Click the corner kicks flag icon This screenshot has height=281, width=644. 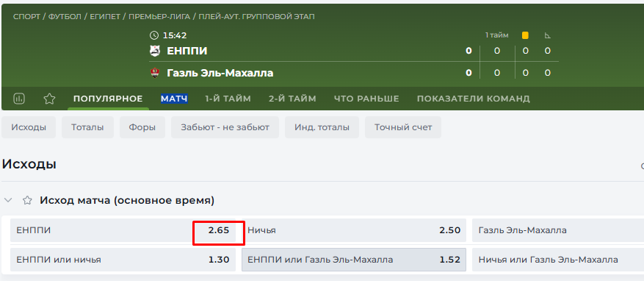tap(548, 35)
